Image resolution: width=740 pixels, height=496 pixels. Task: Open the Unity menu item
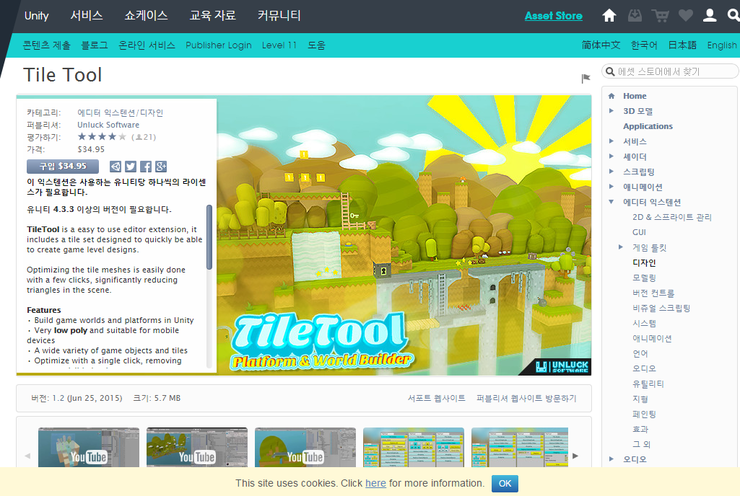[x=36, y=16]
